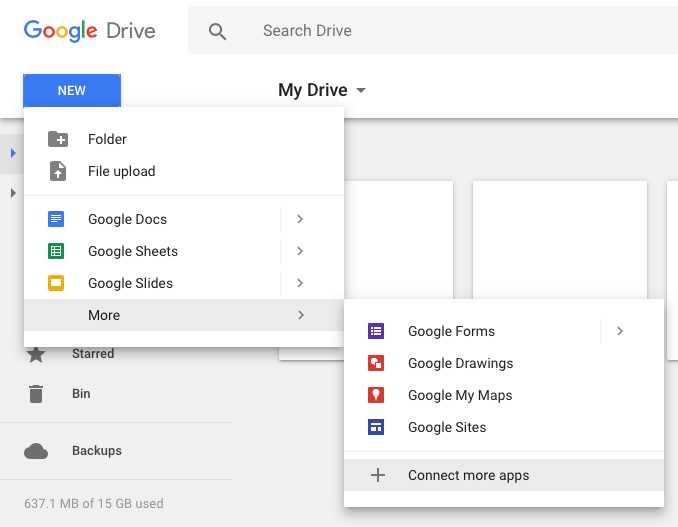Click the red Google Drawings icon
This screenshot has width=678, height=527.
[x=376, y=363]
